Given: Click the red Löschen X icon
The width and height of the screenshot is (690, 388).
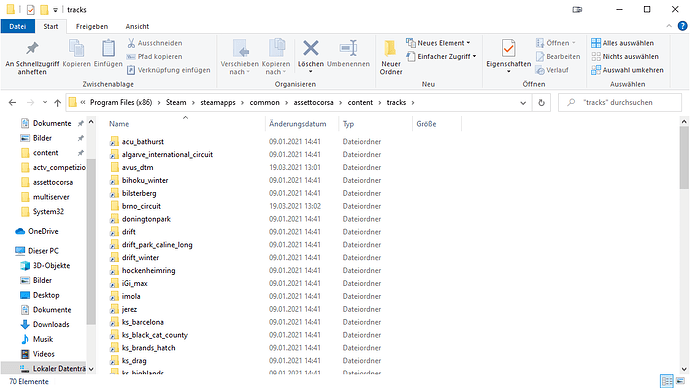Looking at the screenshot, I should (311, 48).
